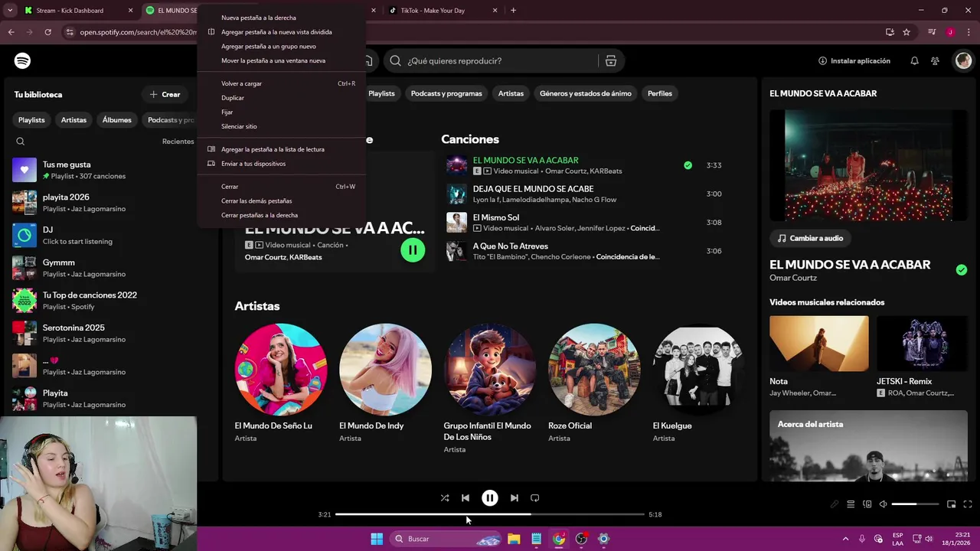980x551 pixels.
Task: Filter the results by Géneros y estados de ánimo
Action: point(586,93)
